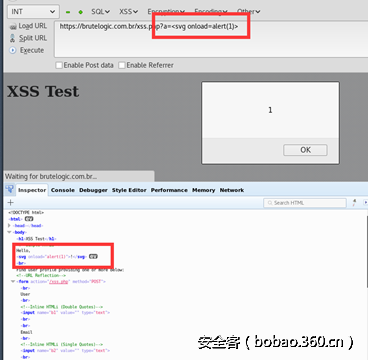Click the eyedropper icon beside Search HTML

coord(354,202)
